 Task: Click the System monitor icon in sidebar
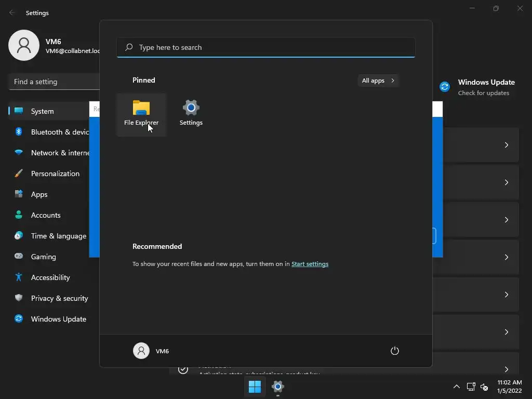(19, 111)
